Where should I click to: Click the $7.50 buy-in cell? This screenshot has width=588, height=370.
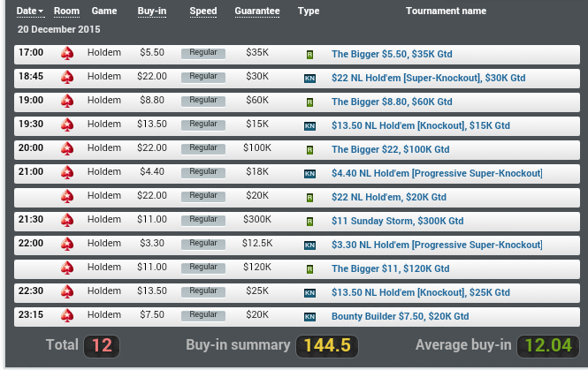[152, 314]
